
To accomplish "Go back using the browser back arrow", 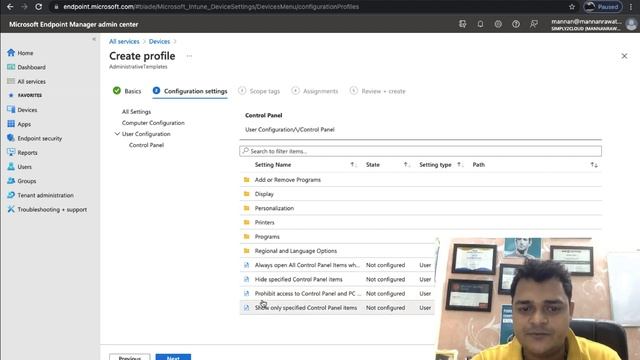I will point(10,7).
